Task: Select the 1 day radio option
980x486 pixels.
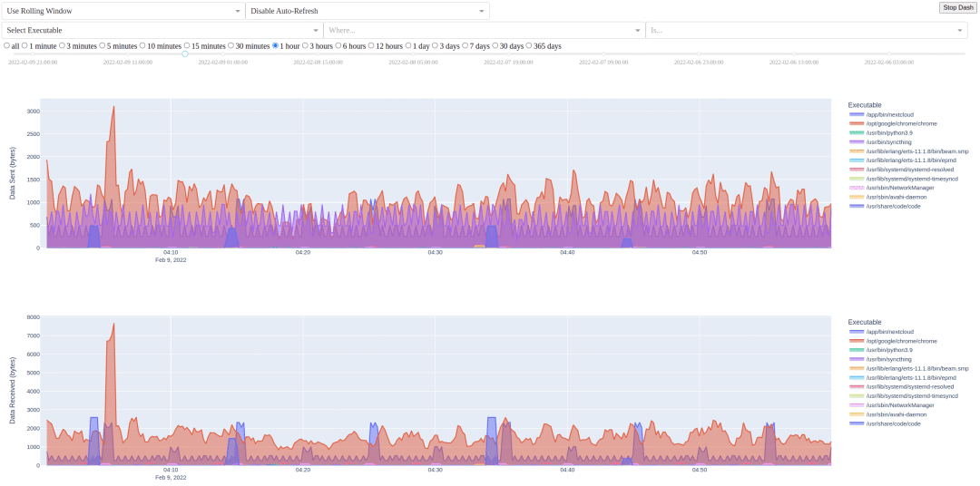Action: click(408, 45)
